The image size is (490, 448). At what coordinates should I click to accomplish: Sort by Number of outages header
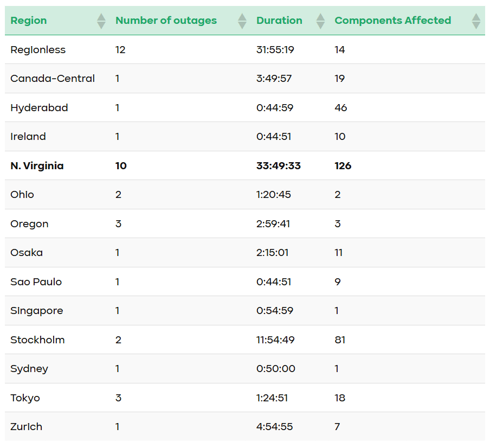[166, 21]
